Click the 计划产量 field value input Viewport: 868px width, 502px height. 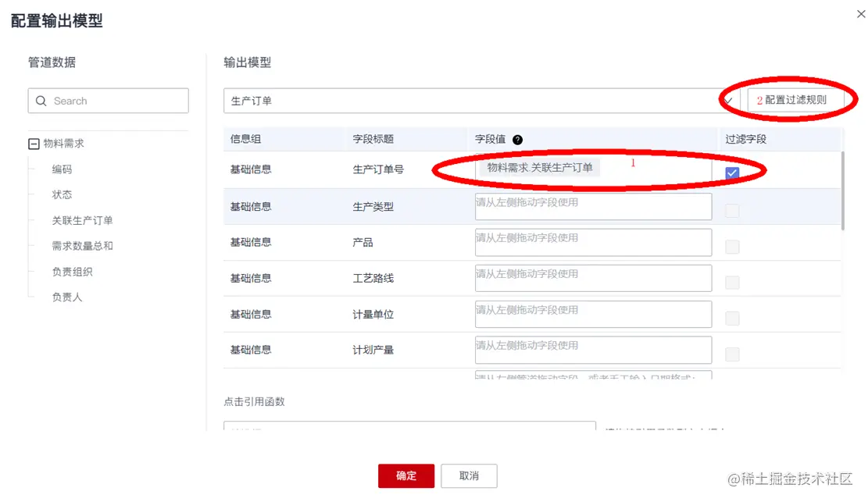pos(593,350)
